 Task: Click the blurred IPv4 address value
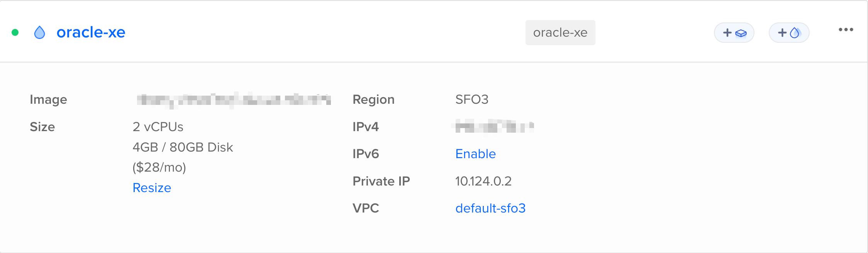pos(494,126)
